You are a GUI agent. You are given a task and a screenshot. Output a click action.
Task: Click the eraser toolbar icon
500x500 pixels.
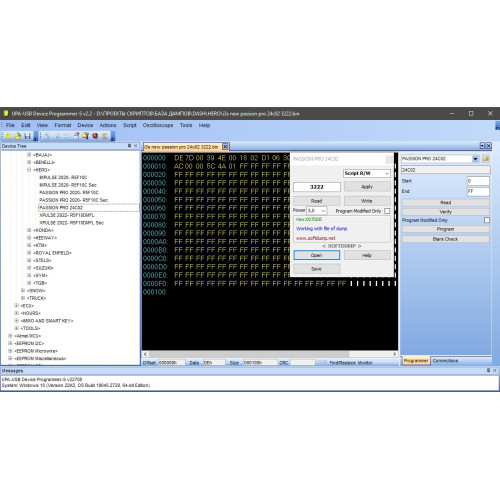(x=76, y=136)
